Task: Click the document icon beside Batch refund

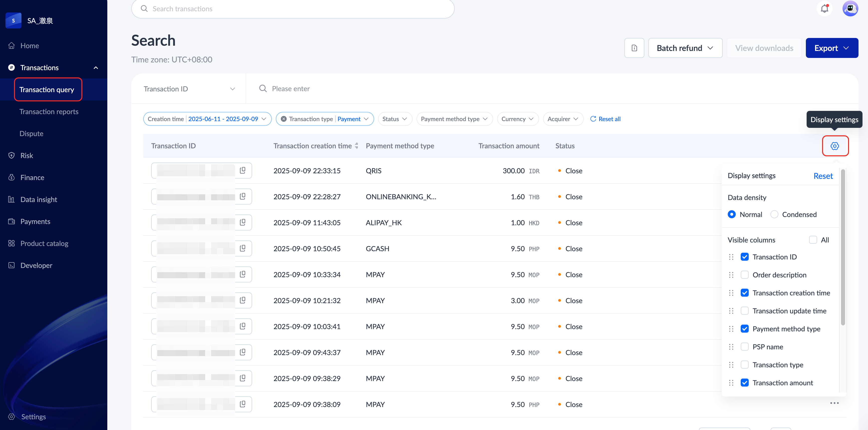Action: pyautogui.click(x=634, y=48)
